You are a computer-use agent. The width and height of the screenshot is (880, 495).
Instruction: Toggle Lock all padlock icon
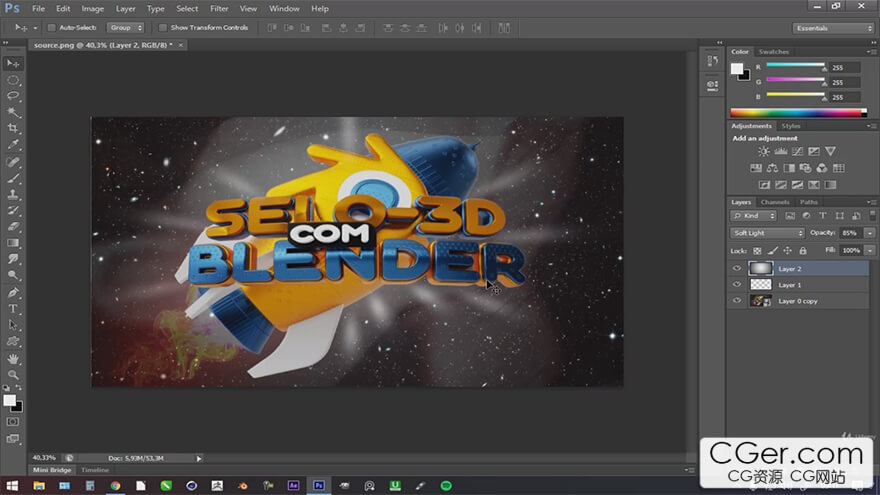click(x=803, y=251)
